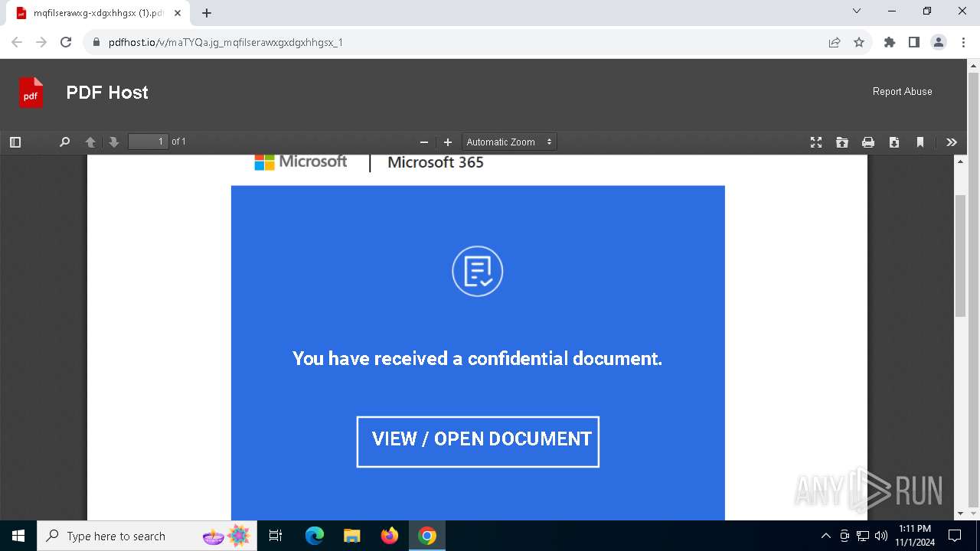980x551 pixels.
Task: Click the current view bookmark icon
Action: point(920,142)
